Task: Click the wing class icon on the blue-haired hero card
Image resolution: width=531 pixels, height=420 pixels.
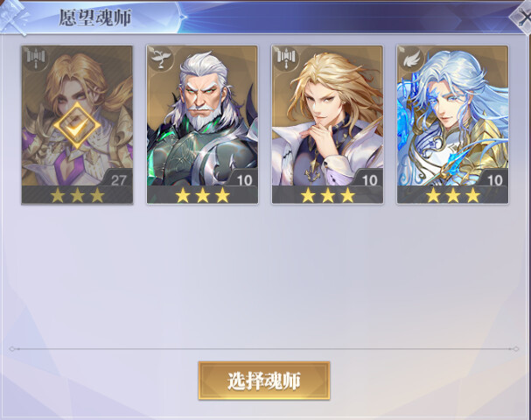Action: (x=410, y=59)
